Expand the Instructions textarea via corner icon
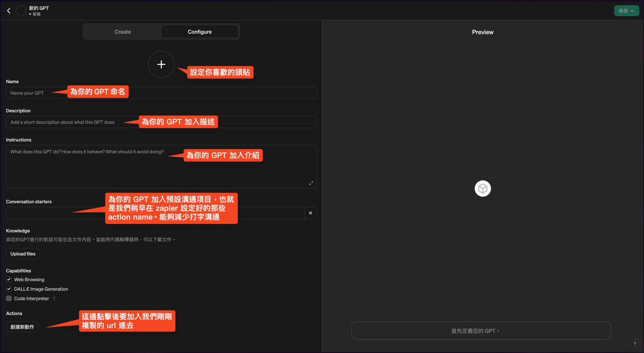This screenshot has width=644, height=353. click(311, 183)
